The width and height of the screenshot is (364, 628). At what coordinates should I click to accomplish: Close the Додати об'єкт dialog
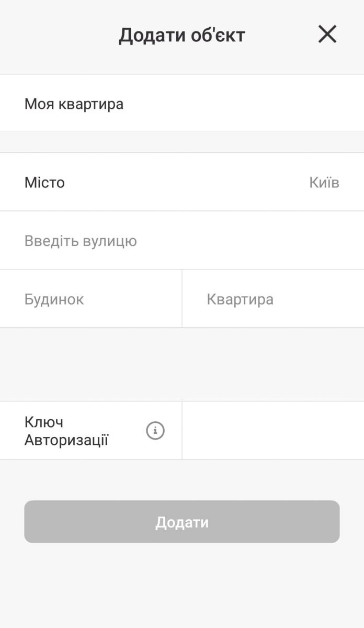point(327,35)
